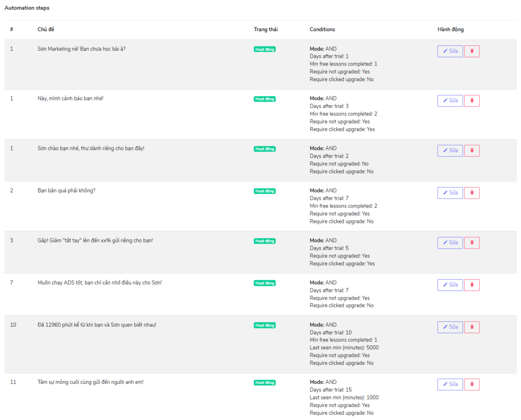This screenshot has width=521, height=420.
Task: Click the "Hoạt động" badge for "Bạn bận quá" row
Action: [x=264, y=191]
